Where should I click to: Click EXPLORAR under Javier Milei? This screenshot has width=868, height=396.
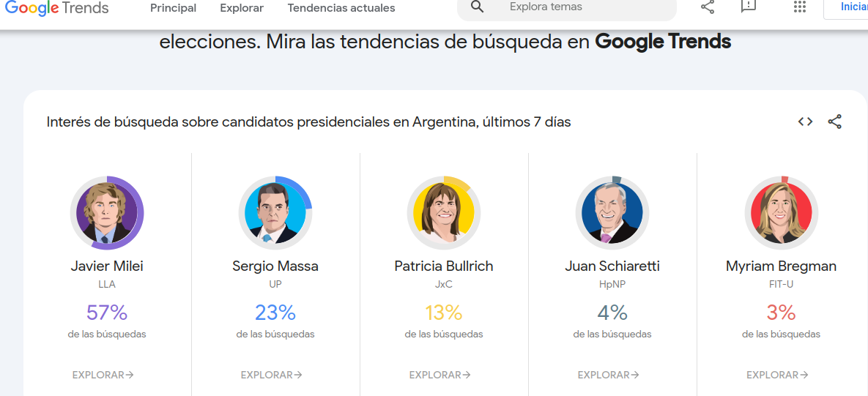click(x=103, y=375)
